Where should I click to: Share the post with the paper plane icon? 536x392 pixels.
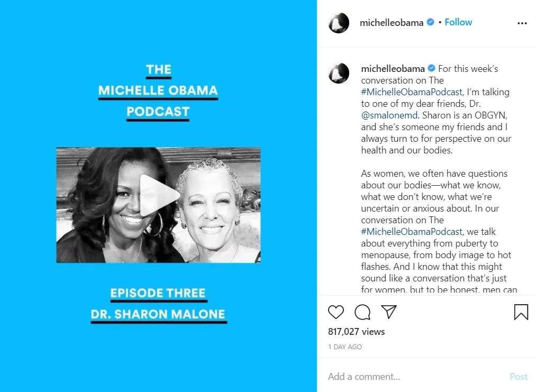point(389,312)
